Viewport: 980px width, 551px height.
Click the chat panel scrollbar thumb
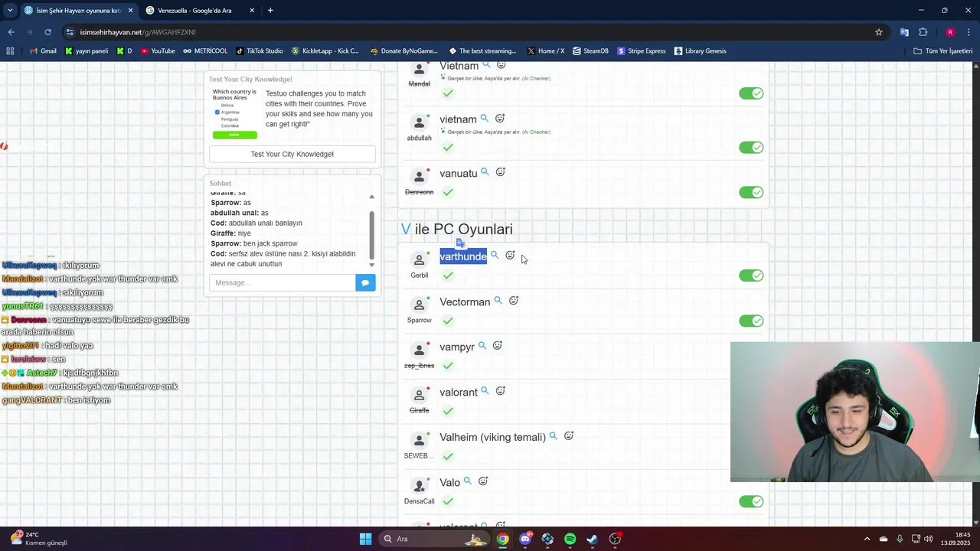(x=372, y=234)
